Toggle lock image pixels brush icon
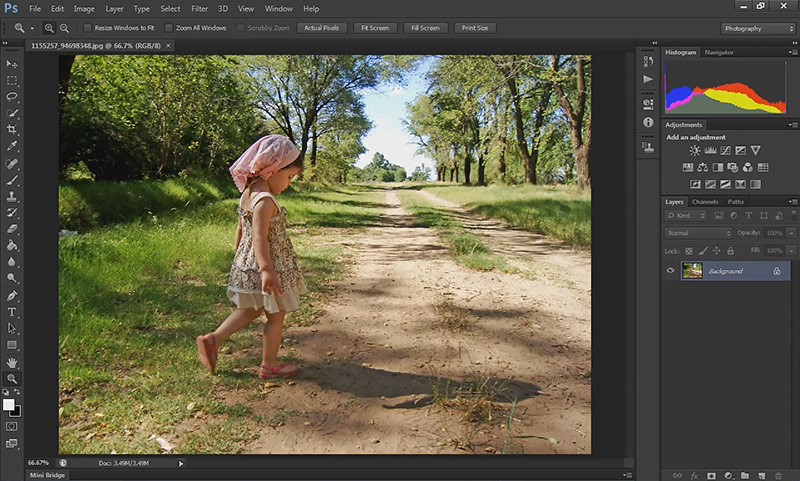800x481 pixels. pyautogui.click(x=703, y=251)
